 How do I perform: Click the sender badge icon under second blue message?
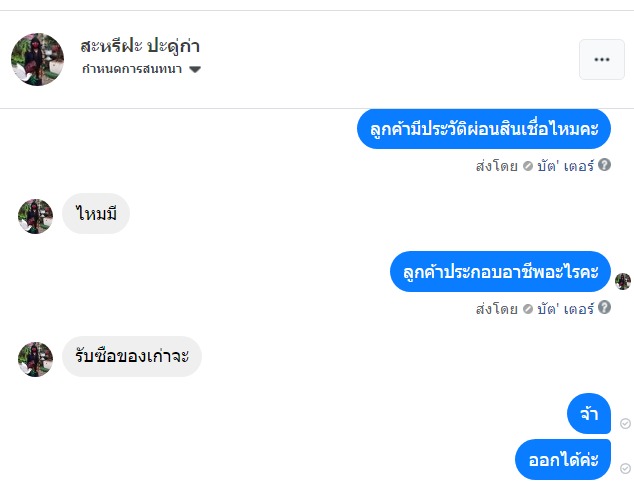coord(527,309)
